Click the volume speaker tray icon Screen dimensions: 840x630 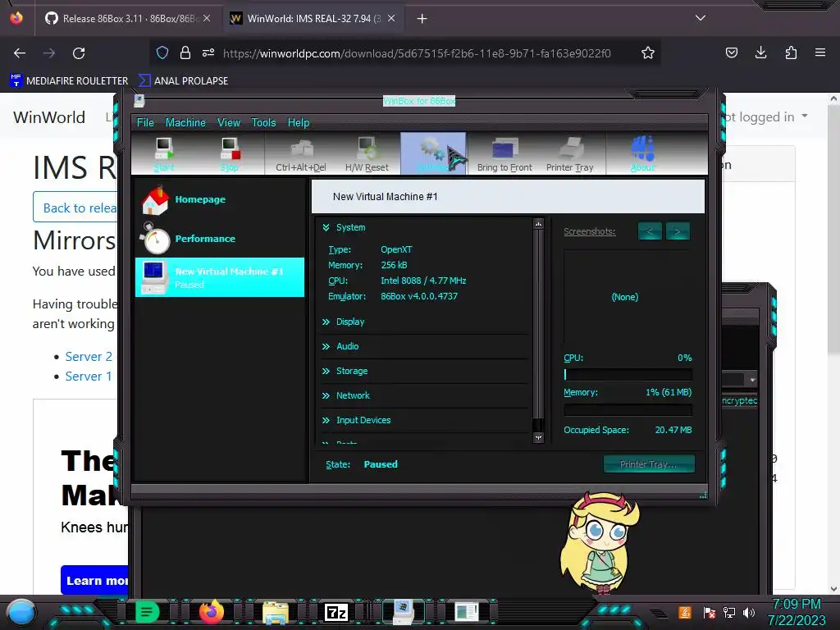(749, 612)
